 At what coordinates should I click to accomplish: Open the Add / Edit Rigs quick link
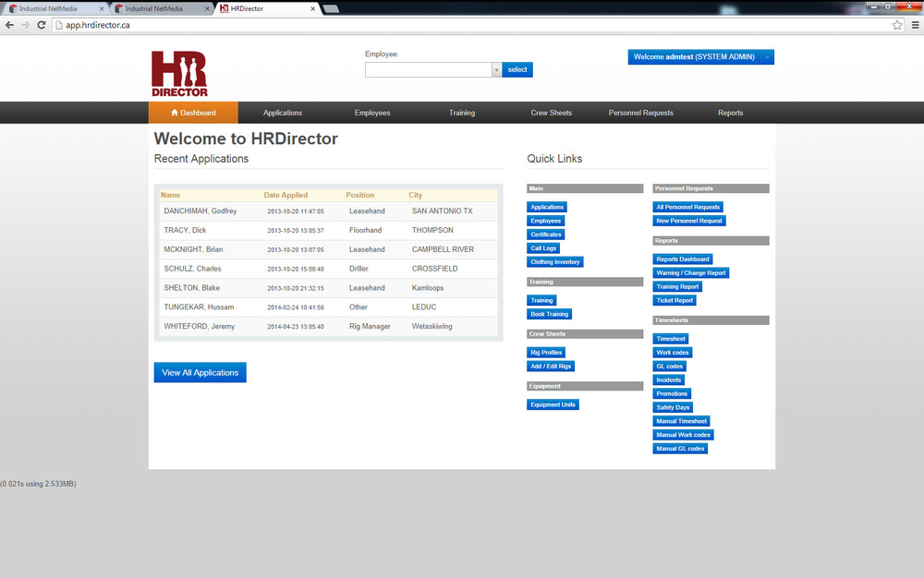click(551, 367)
